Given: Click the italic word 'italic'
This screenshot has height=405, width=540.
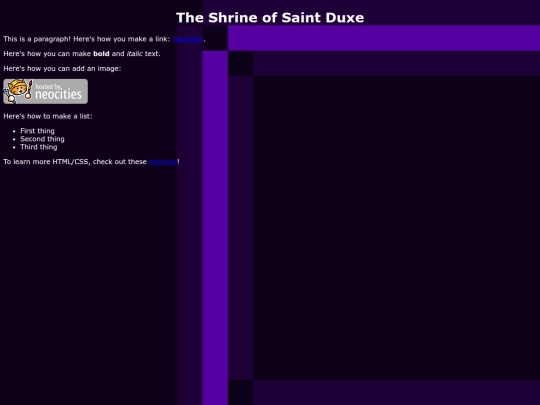Looking at the screenshot, I should [x=134, y=54].
